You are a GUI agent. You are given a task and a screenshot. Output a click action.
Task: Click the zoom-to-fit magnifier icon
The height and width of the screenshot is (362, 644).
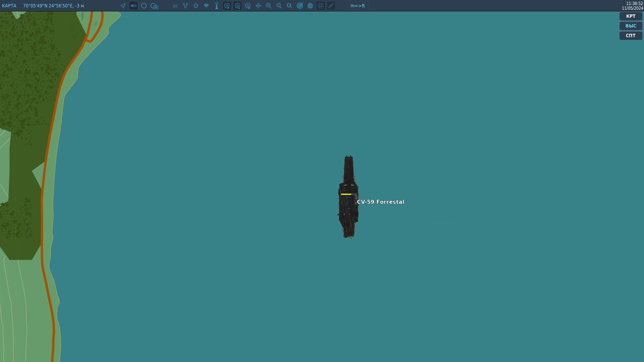(289, 6)
